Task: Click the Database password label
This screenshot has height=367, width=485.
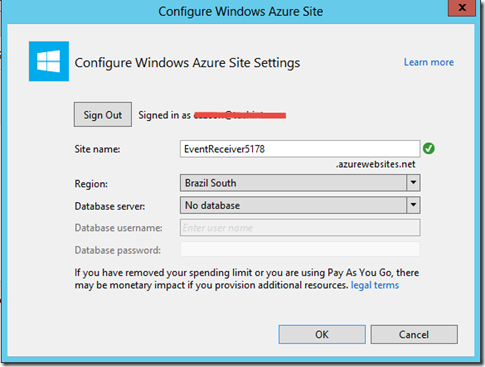Action: point(117,250)
